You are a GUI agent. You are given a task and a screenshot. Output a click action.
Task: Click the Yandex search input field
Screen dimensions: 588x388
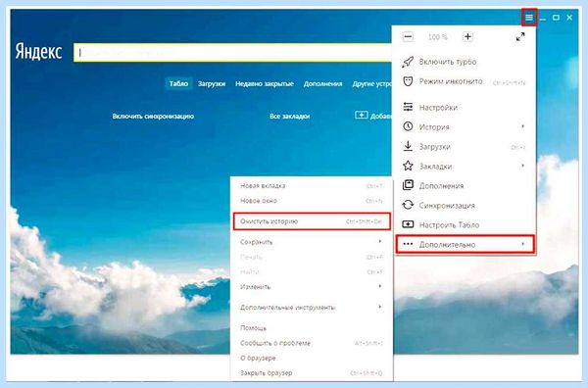pos(232,53)
